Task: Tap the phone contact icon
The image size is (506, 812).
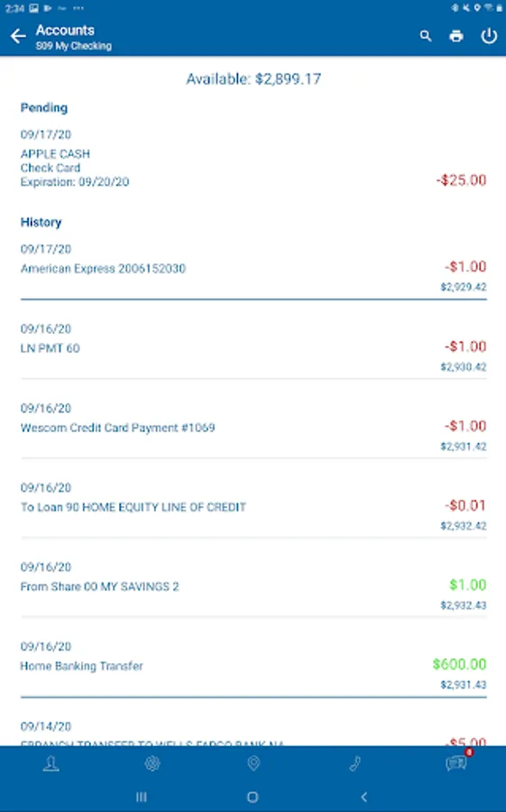Action: (354, 764)
